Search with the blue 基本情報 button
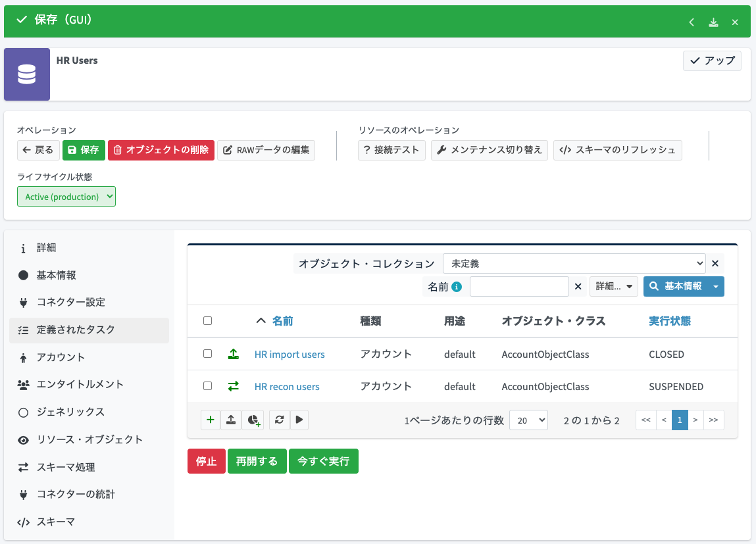Screen dimensions: 756x544 [676, 287]
